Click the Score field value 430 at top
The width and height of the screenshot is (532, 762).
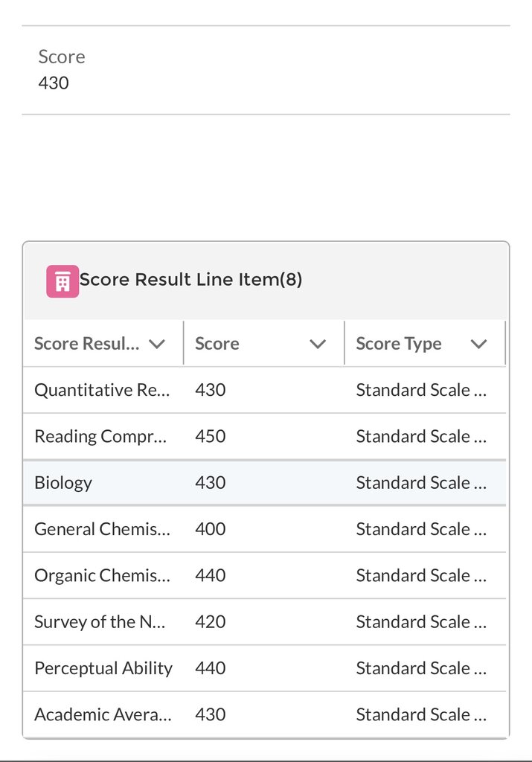(54, 83)
